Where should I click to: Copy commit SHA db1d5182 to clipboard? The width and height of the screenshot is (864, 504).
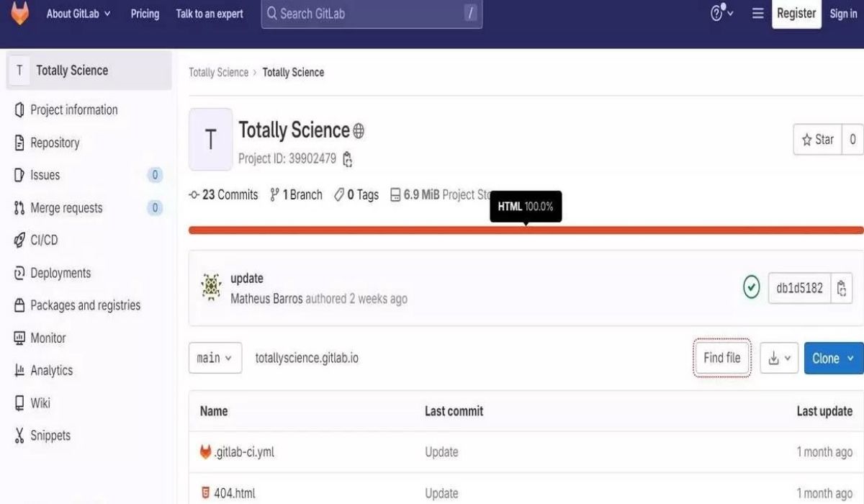click(842, 288)
